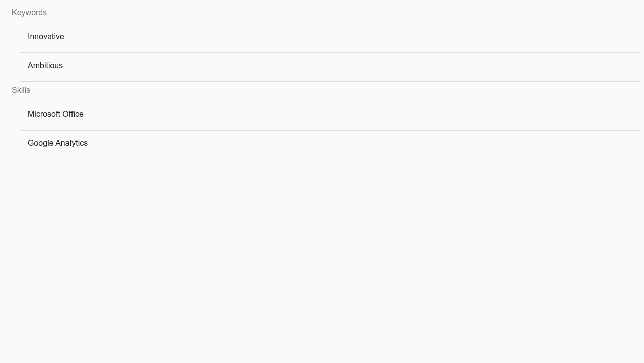Click the Ambitious list entry
Image resolution: width=644 pixels, height=363 pixels.
click(45, 66)
